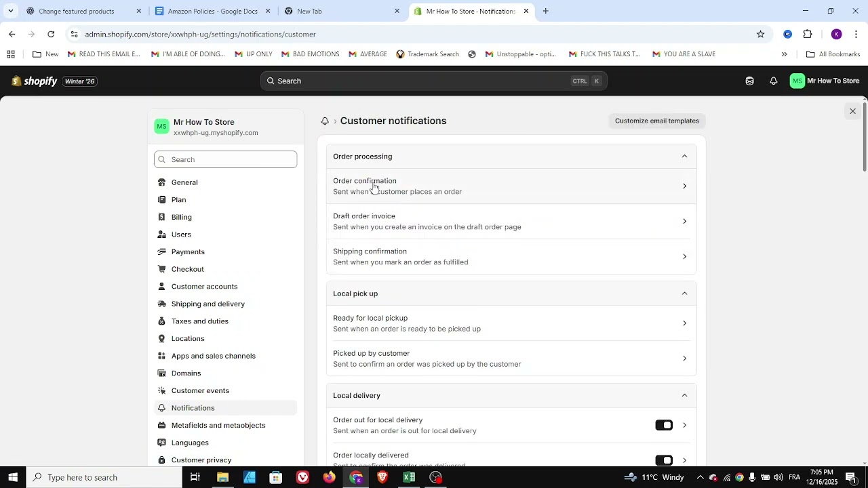Click the Customer accounts icon
The image size is (868, 488).
161,287
